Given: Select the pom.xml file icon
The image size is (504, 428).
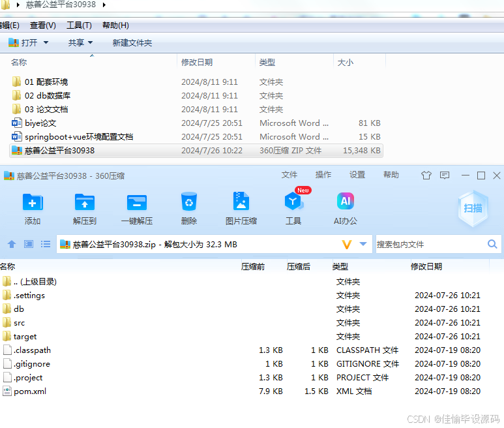Looking at the screenshot, I should (7, 391).
